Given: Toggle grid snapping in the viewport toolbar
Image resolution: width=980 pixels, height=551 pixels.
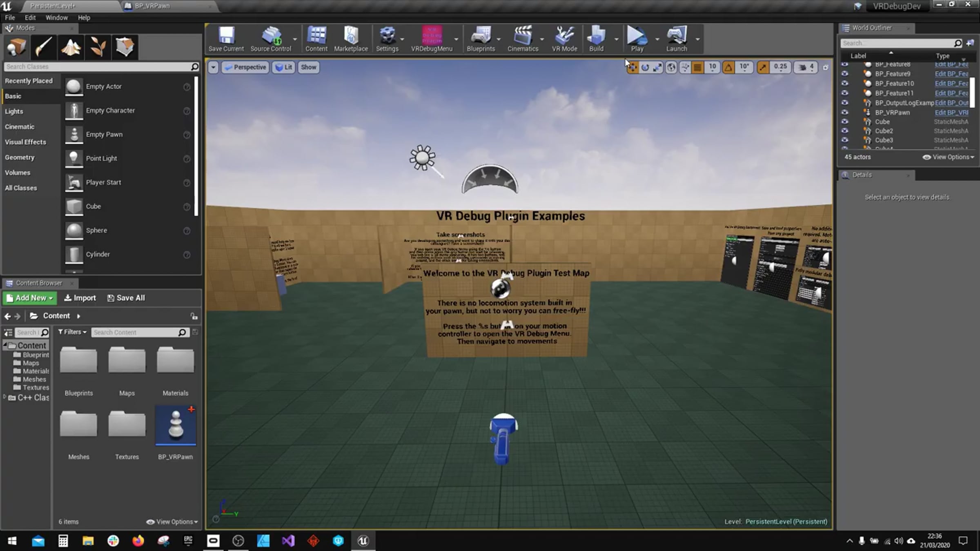Looking at the screenshot, I should tap(697, 67).
